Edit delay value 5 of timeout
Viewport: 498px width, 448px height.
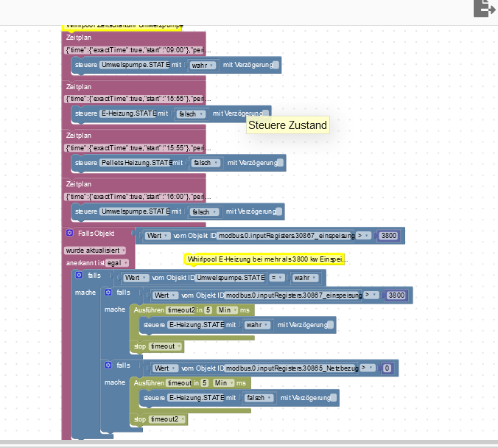click(205, 383)
